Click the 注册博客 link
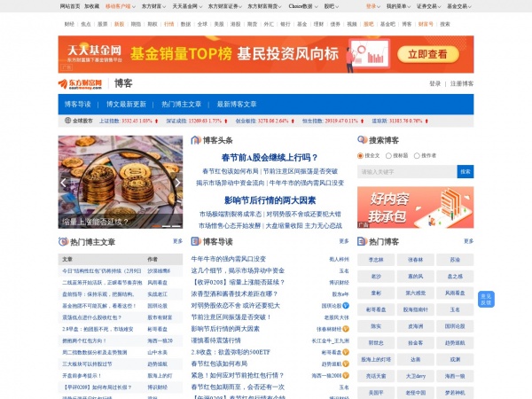This screenshot has width=532, height=399. [x=461, y=84]
